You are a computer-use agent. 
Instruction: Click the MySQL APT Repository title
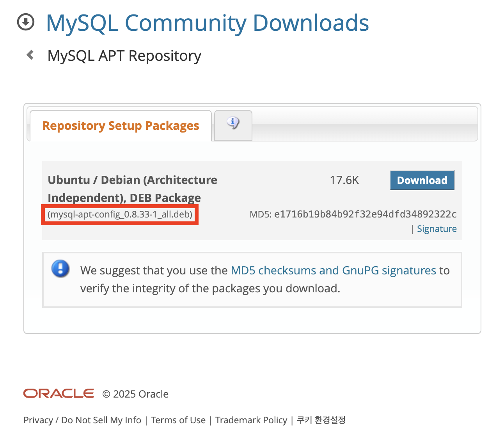(x=124, y=56)
